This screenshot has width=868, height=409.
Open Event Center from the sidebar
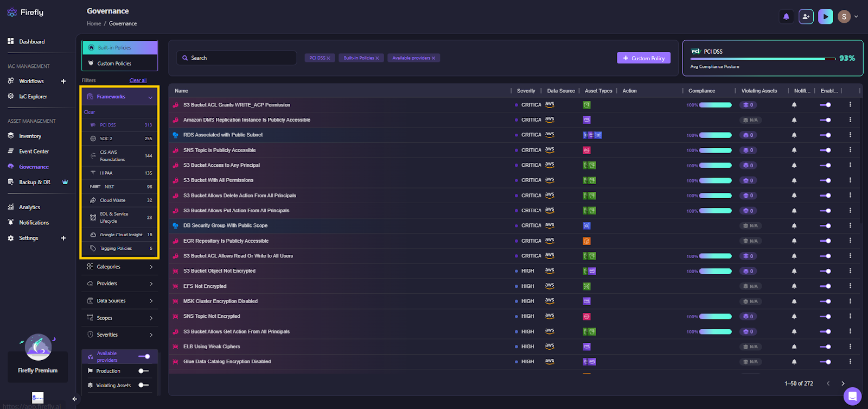tap(34, 152)
